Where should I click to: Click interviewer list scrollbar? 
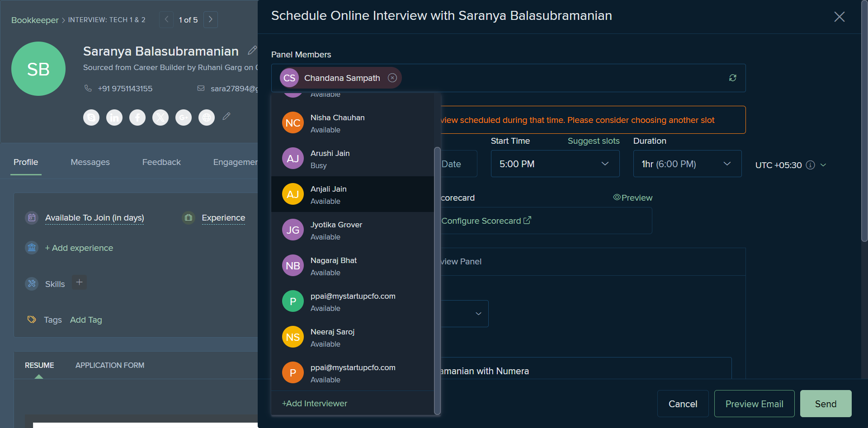point(437,280)
